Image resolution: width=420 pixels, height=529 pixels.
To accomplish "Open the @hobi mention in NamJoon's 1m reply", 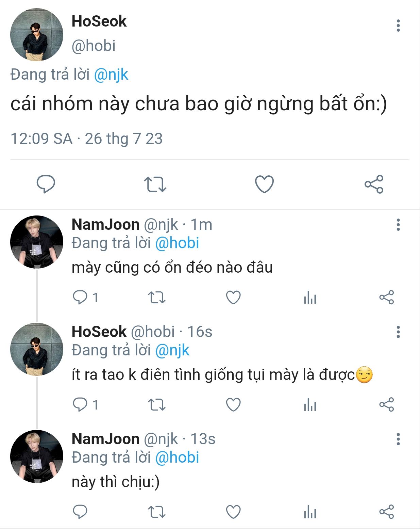I will click(177, 243).
